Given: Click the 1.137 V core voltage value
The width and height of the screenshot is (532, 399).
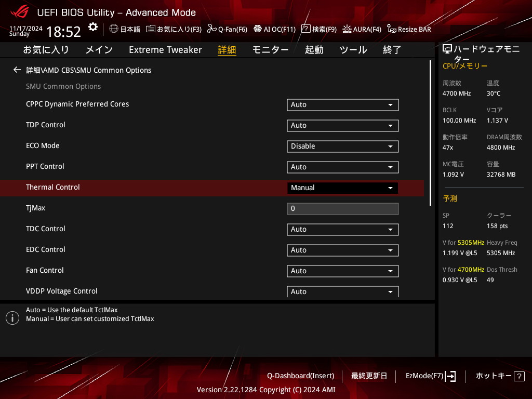Looking at the screenshot, I should tap(497, 121).
